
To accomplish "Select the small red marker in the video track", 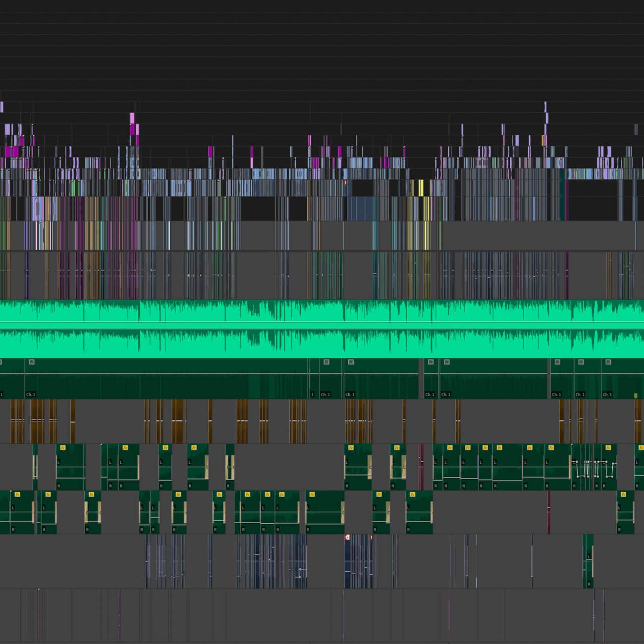I will [x=345, y=183].
